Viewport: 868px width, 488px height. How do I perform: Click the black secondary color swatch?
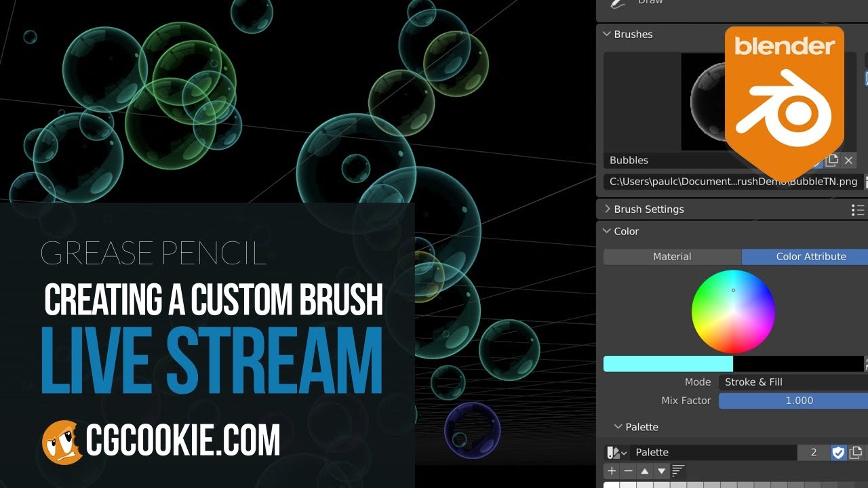coord(798,364)
